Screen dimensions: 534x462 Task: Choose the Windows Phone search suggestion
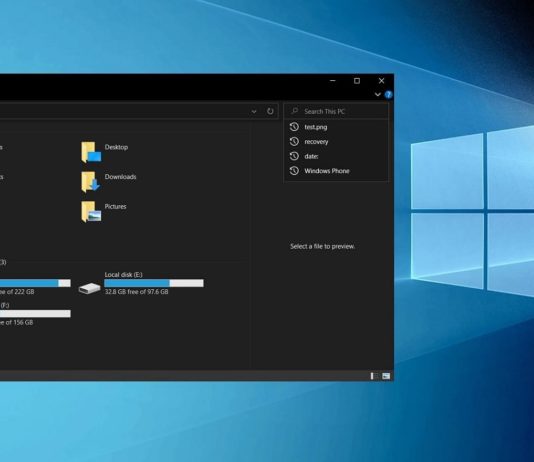(x=336, y=171)
